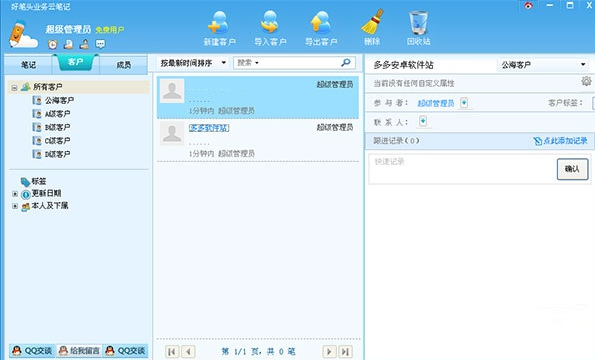Viewport: 595px width, 360px height.
Task: Click the pencil-and-cloud app logo
Action: (23, 34)
